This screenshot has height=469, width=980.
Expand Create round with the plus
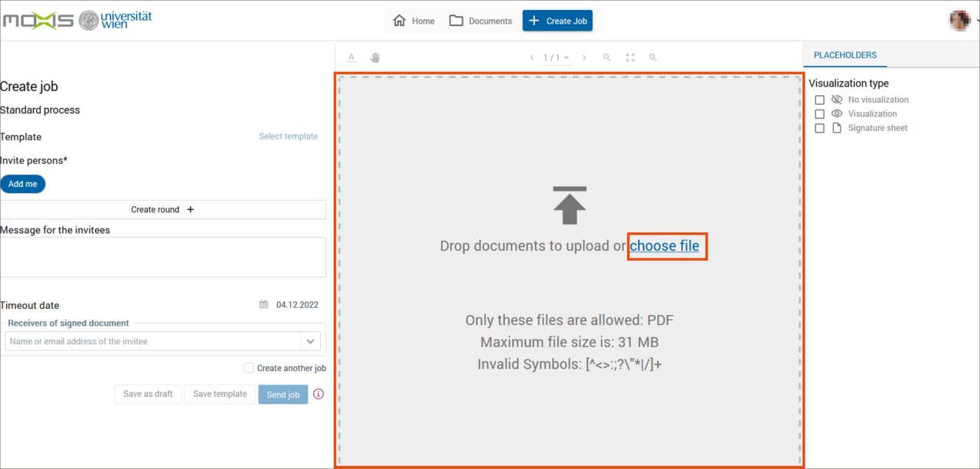[x=191, y=209]
